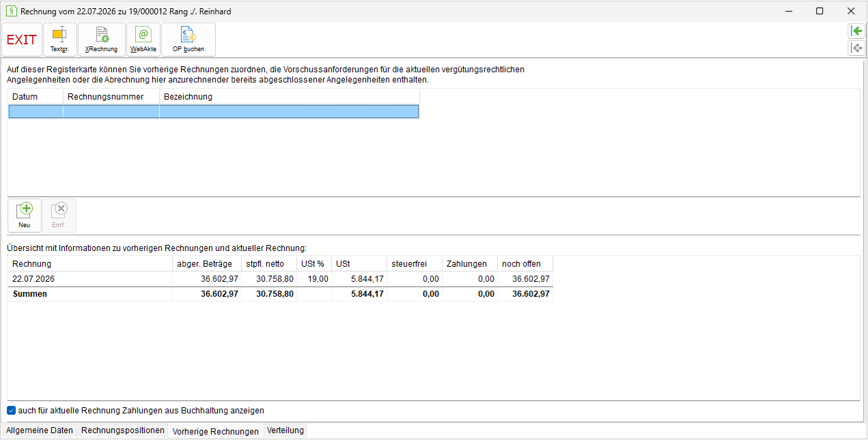Select the Vorherige Rechnungen tab
This screenshot has width=868, height=440.
tap(216, 431)
